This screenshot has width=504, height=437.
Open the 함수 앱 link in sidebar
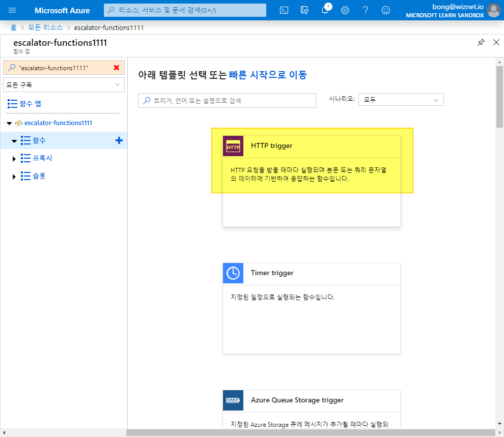pyautogui.click(x=30, y=104)
